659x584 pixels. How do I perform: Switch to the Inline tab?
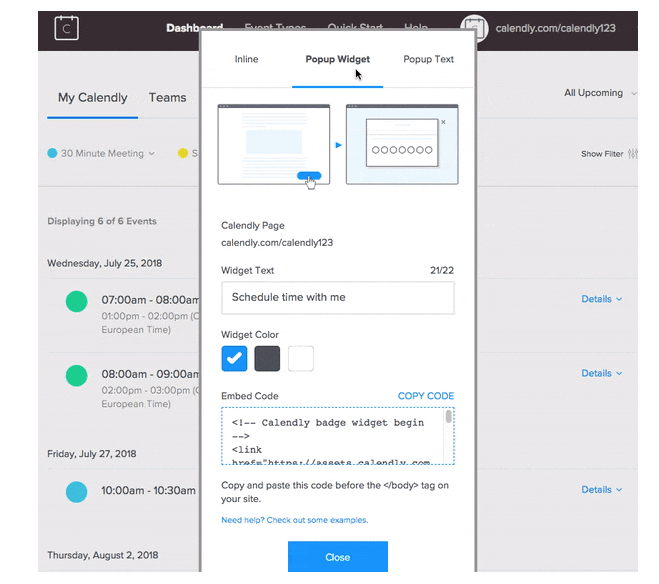(x=246, y=59)
